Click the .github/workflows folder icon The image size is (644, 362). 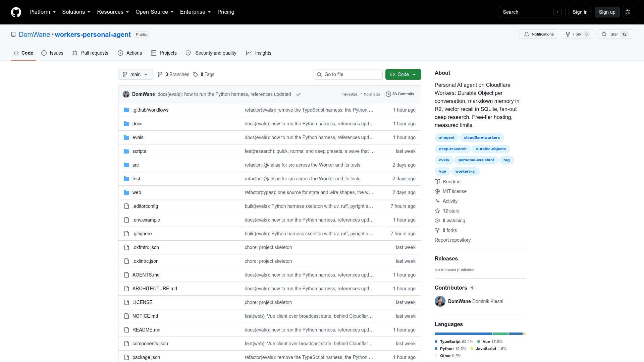coord(126,110)
